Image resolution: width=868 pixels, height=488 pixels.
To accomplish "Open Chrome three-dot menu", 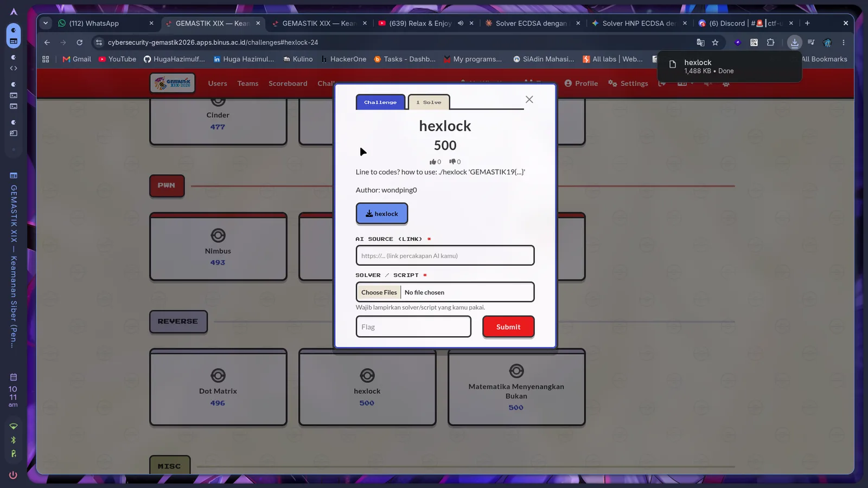I will coord(844,42).
